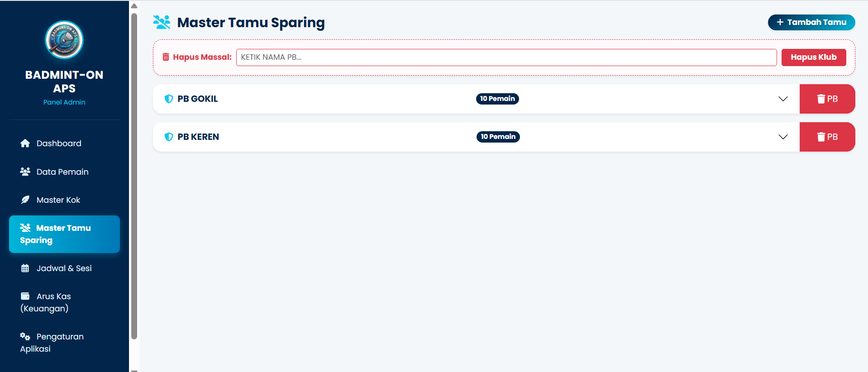Click the Master Kok feather icon
Image resolution: width=868 pixels, height=372 pixels.
pos(25,200)
